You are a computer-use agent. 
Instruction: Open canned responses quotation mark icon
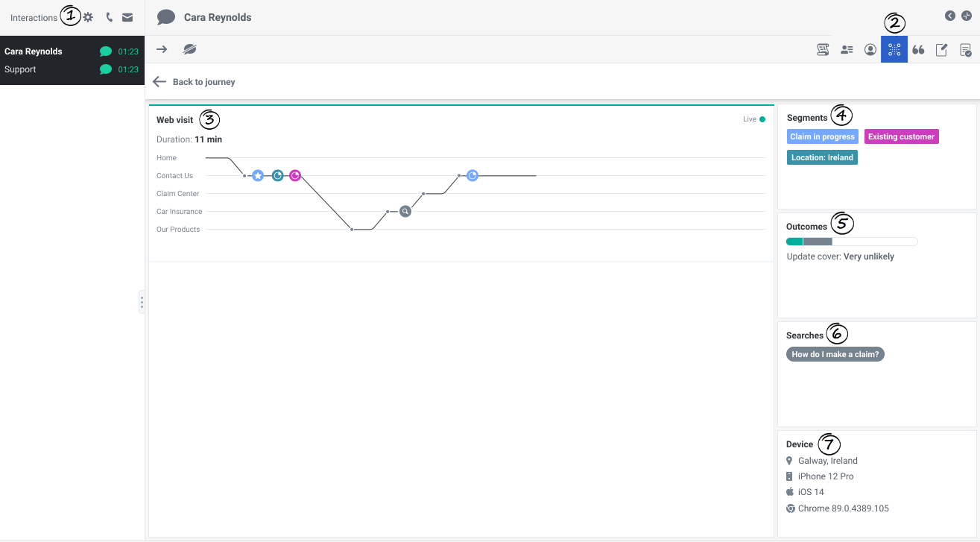[x=918, y=50]
